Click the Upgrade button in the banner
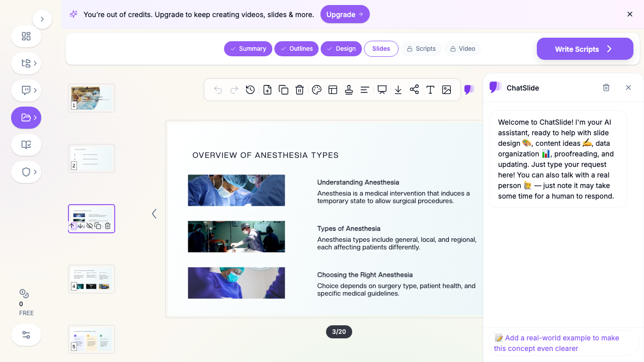644x362 pixels. coord(345,14)
